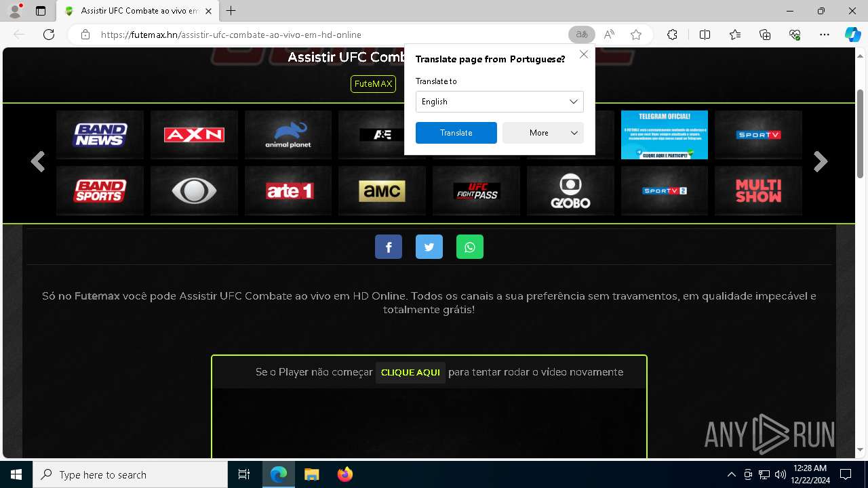Image resolution: width=868 pixels, height=488 pixels.
Task: Select the Animal Planet channel
Action: coord(288,135)
